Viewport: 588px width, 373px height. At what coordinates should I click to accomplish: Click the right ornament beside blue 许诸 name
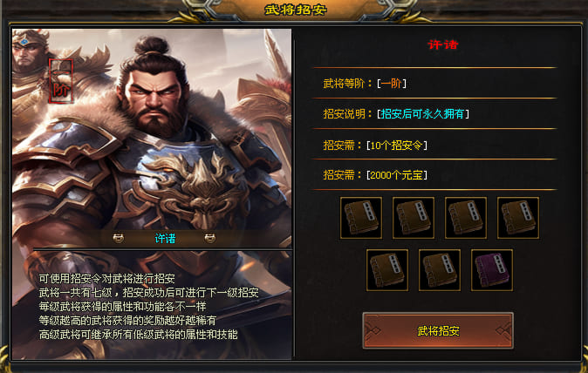pos(209,238)
